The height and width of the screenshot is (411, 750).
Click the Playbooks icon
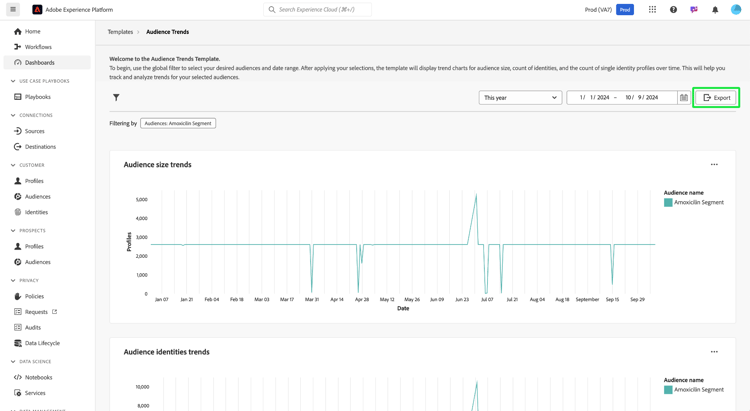pos(18,97)
